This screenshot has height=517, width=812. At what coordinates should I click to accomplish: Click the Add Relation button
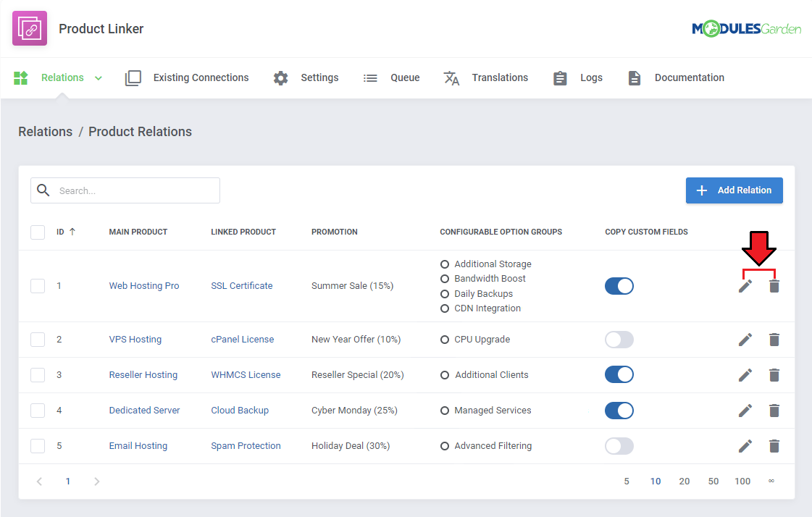734,190
